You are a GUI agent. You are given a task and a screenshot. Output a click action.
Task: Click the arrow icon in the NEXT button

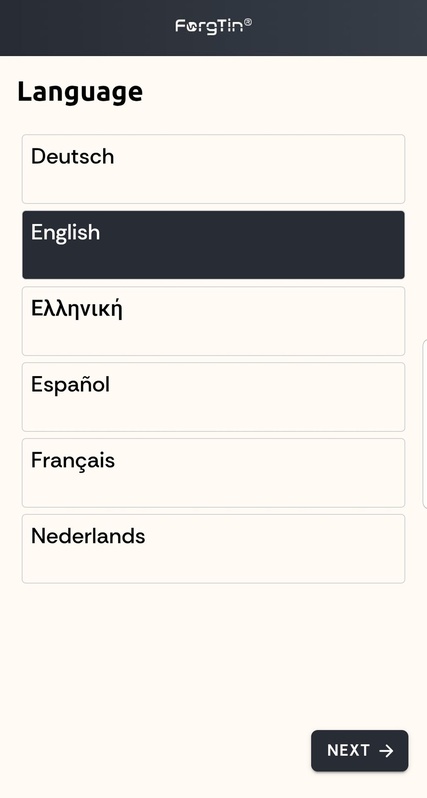pyautogui.click(x=386, y=751)
